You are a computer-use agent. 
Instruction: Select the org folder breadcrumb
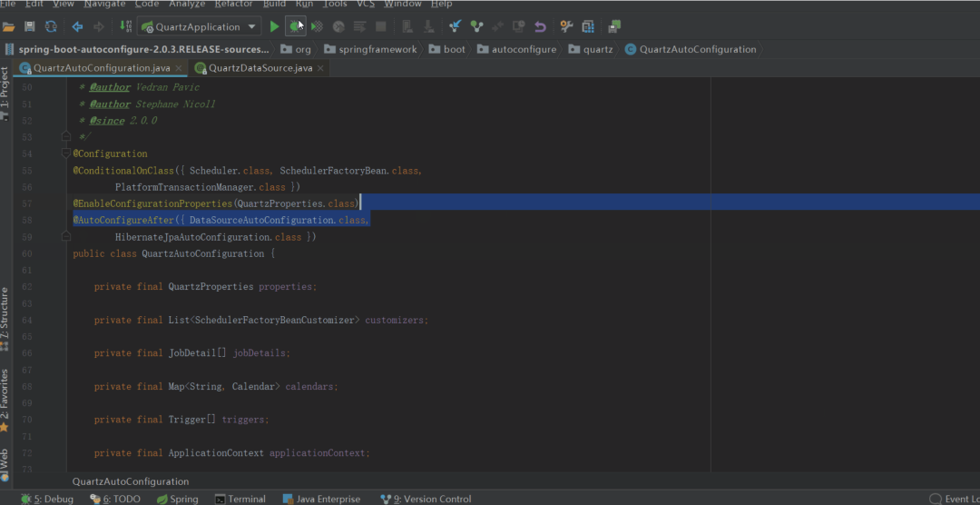click(x=296, y=49)
